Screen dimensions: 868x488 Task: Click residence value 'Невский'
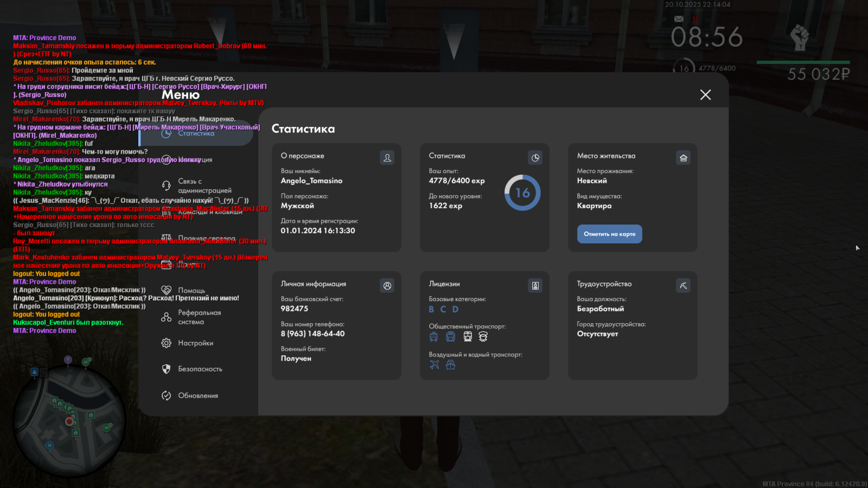pos(592,181)
